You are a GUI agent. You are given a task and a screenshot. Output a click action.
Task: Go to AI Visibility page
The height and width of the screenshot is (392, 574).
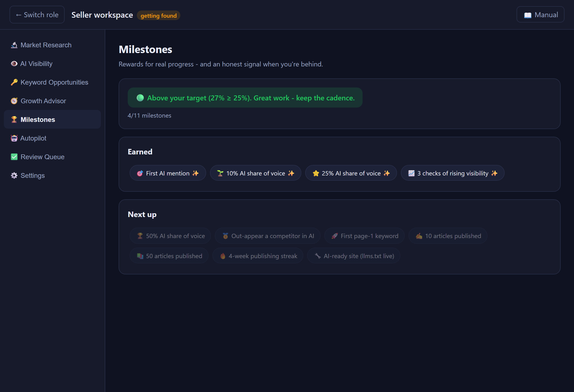tap(52, 64)
